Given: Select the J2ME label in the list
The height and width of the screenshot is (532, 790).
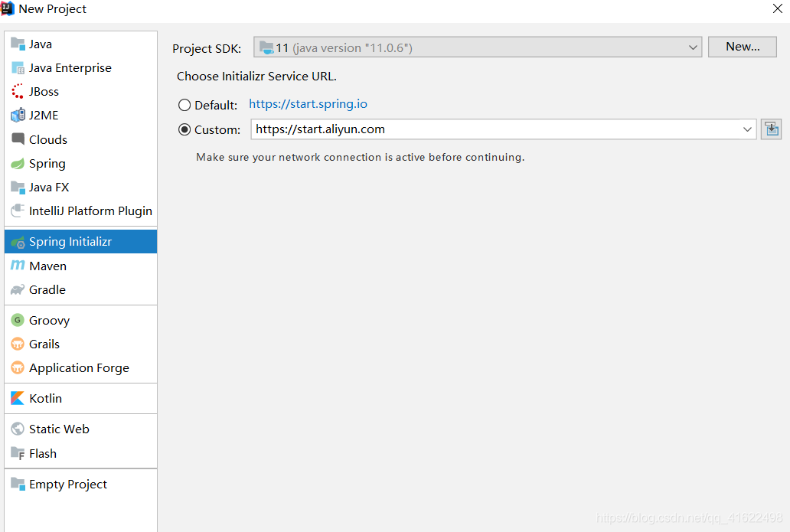Looking at the screenshot, I should tap(44, 116).
